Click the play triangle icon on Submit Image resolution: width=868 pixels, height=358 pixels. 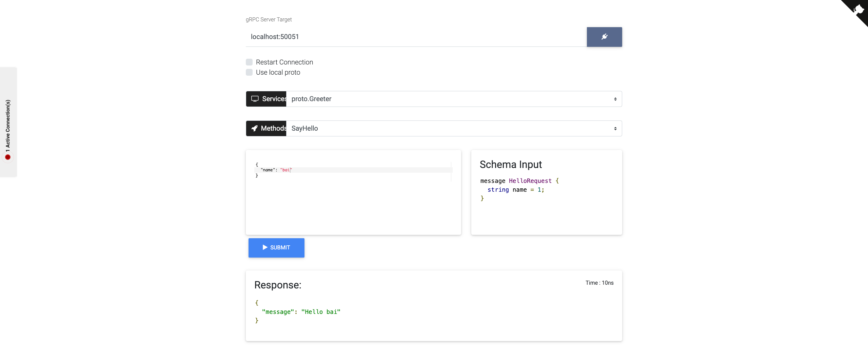point(265,247)
